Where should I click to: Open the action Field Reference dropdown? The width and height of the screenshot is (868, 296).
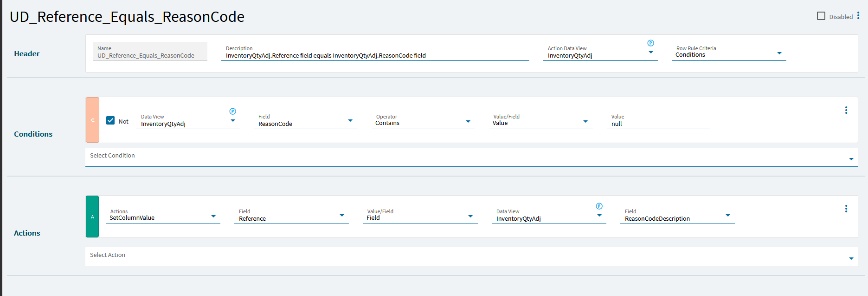click(x=342, y=216)
